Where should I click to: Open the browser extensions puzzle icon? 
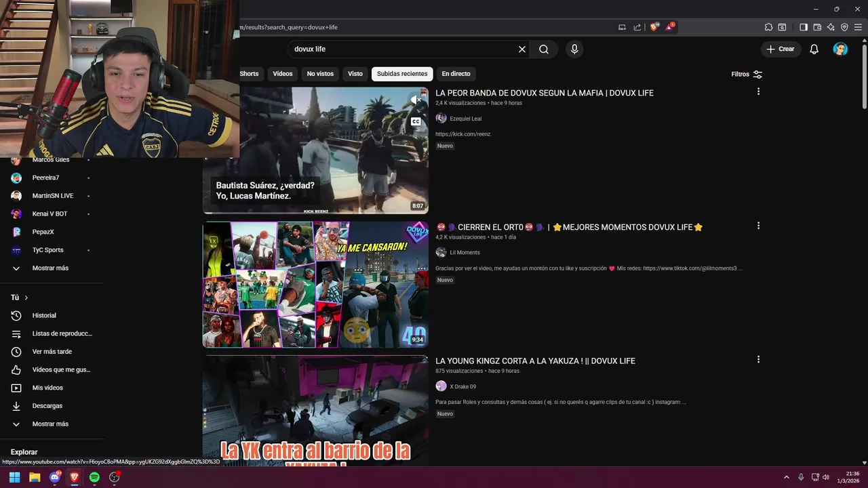pos(768,27)
